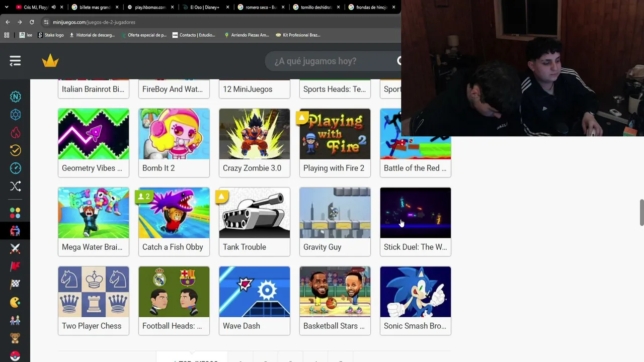The width and height of the screenshot is (644, 362).
Task: Select the shuffle random game icon
Action: click(15, 186)
